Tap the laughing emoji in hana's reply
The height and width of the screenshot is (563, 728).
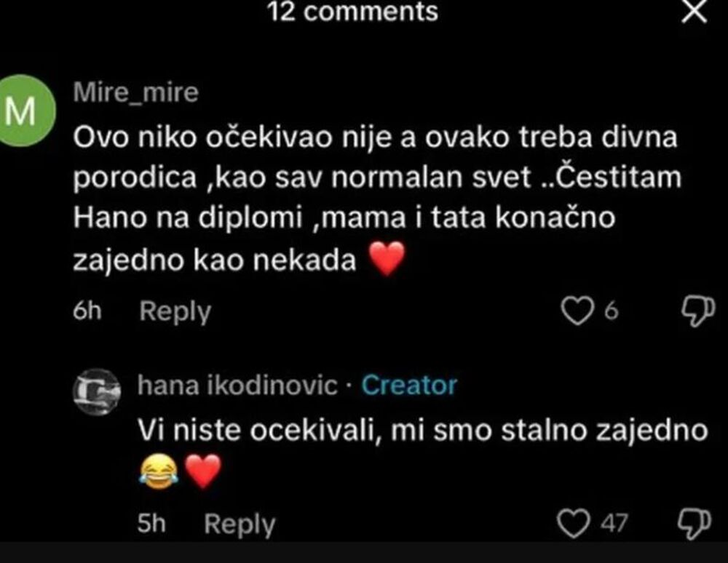click(x=159, y=468)
